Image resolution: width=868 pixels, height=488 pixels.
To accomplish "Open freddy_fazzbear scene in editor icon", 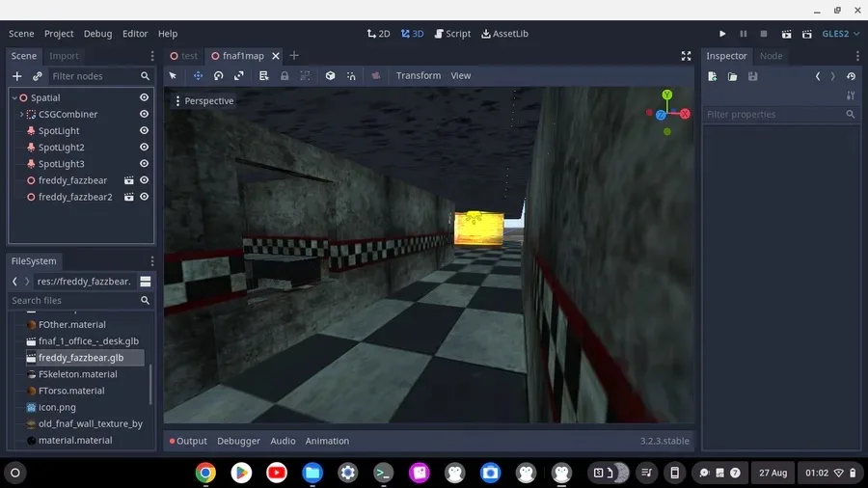I will click(x=129, y=180).
